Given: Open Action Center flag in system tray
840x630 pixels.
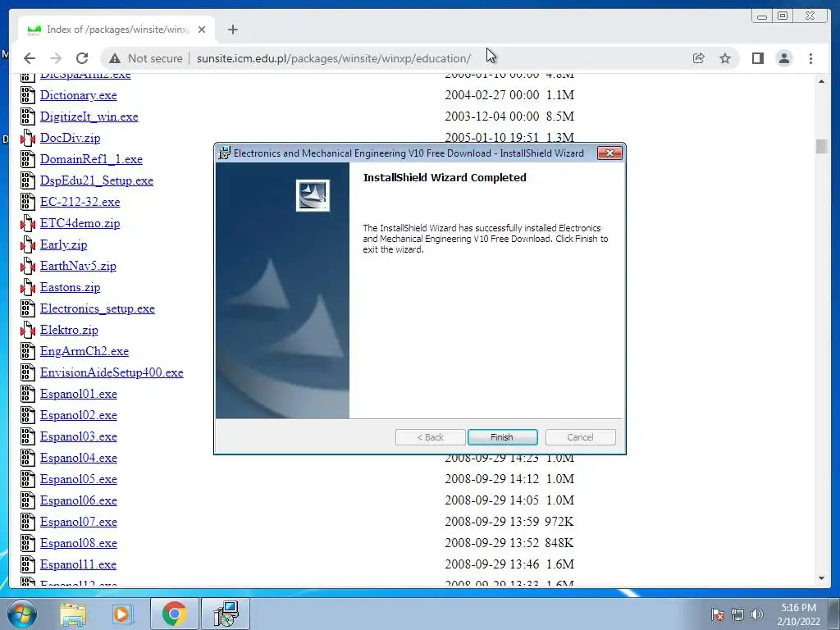Looking at the screenshot, I should [x=718, y=614].
